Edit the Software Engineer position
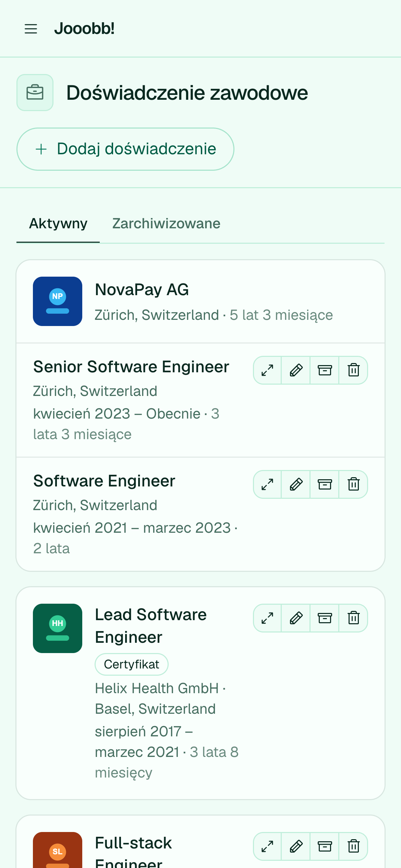 (x=296, y=484)
